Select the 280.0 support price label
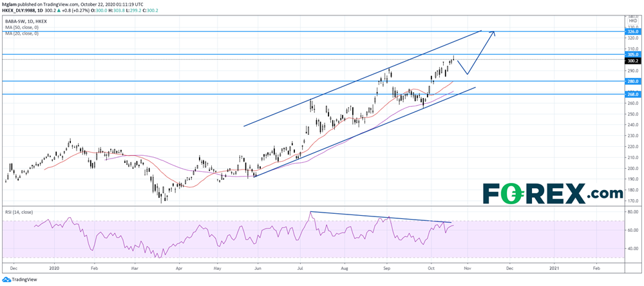Viewport: 644px width, 286px height. (632, 81)
